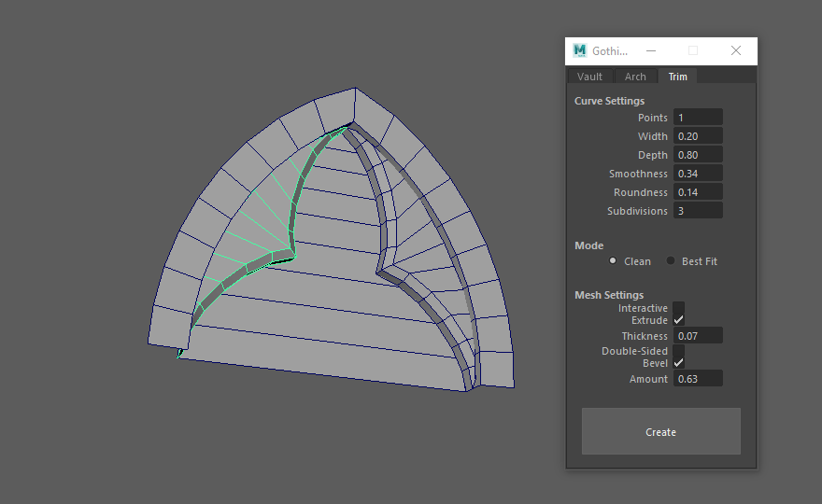Switch to the Vault tab
Viewport: 822px width, 504px height.
point(589,77)
